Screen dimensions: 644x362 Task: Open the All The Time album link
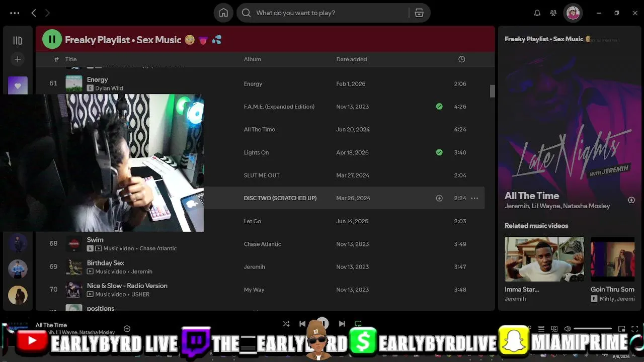[260, 130]
